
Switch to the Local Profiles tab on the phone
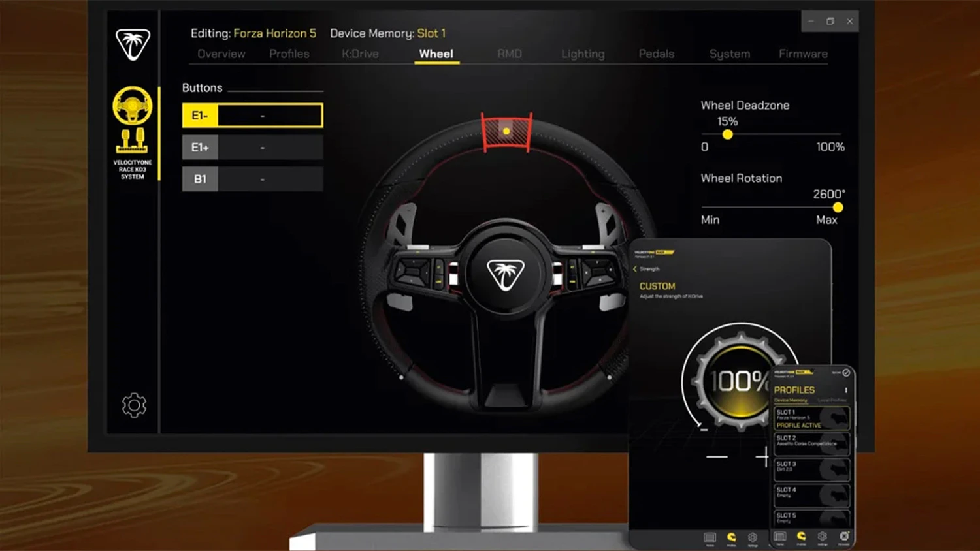pos(832,400)
